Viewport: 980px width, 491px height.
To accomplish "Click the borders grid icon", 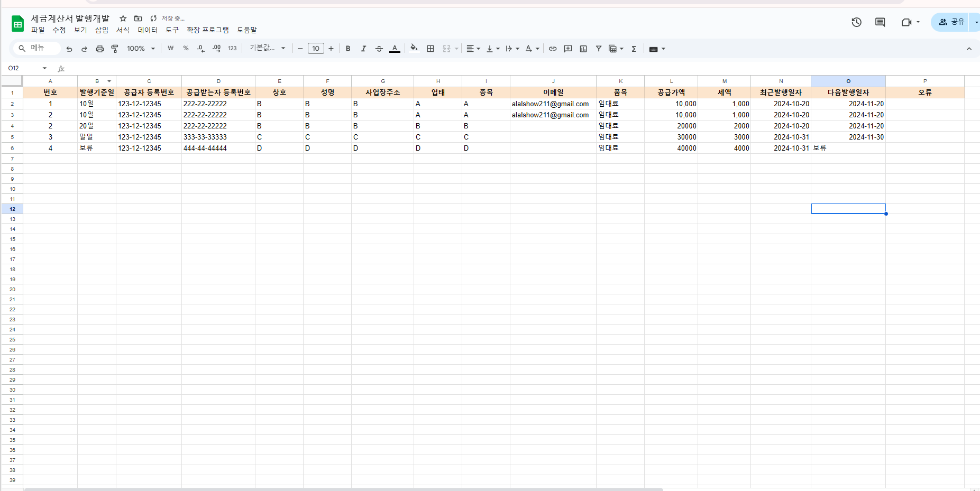I will (431, 49).
